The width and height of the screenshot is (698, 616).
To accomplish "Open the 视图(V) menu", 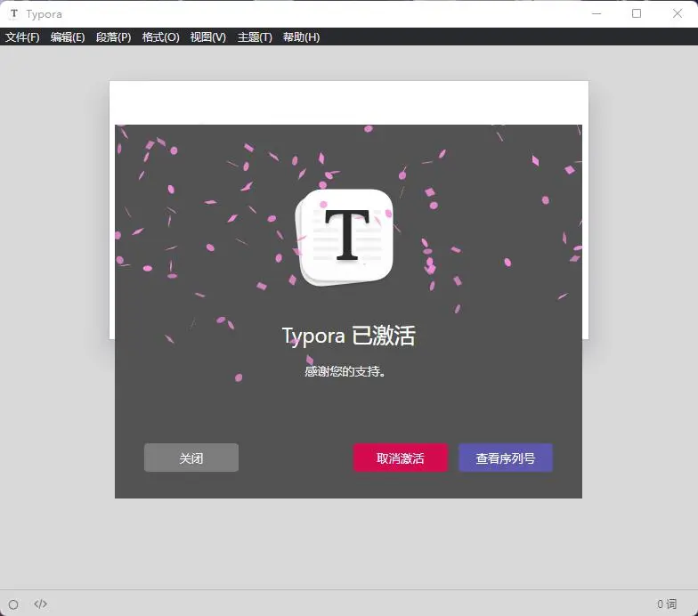I will tap(208, 37).
